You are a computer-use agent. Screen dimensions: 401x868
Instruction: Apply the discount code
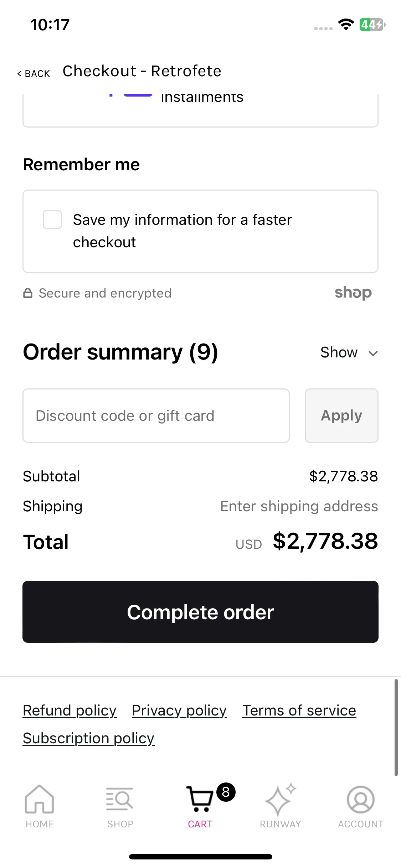pyautogui.click(x=341, y=415)
